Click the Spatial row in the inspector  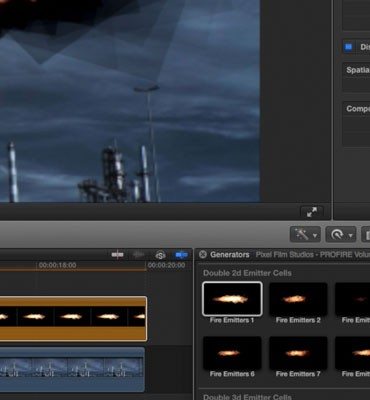(x=357, y=70)
